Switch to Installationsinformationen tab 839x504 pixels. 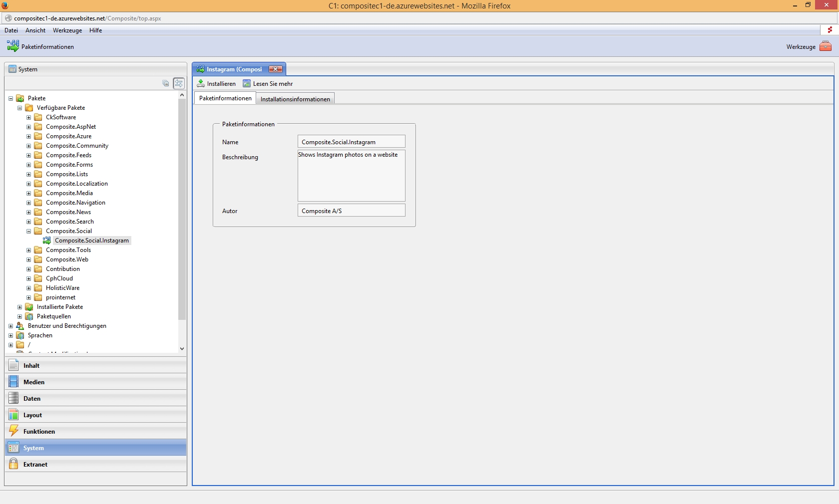coord(295,99)
